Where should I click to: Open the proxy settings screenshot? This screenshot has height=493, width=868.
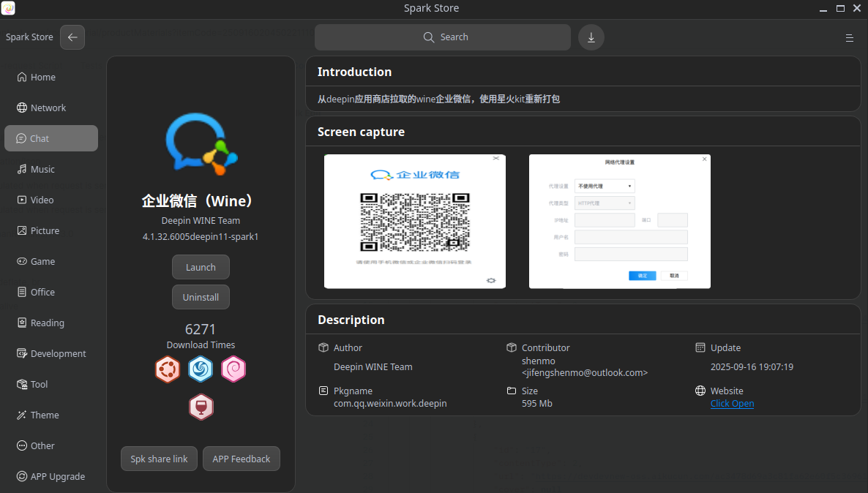[x=619, y=222]
